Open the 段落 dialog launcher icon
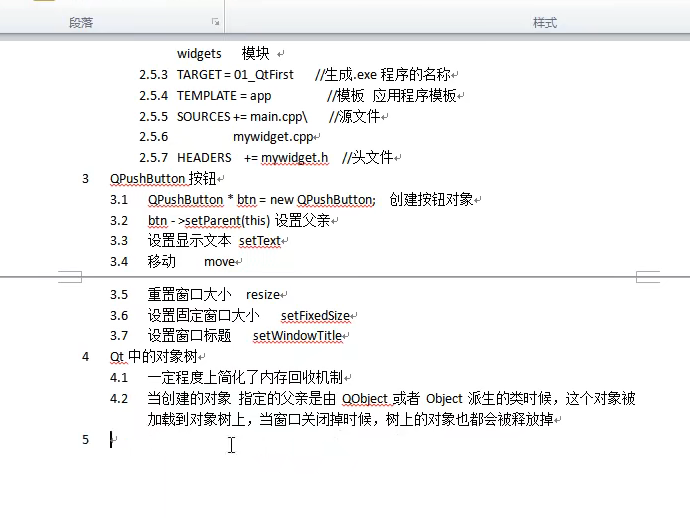Screen dimensions: 690x518 215,22
